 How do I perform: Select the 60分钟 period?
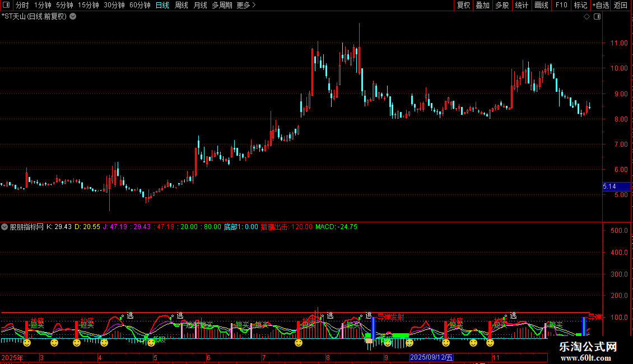pyautogui.click(x=140, y=5)
